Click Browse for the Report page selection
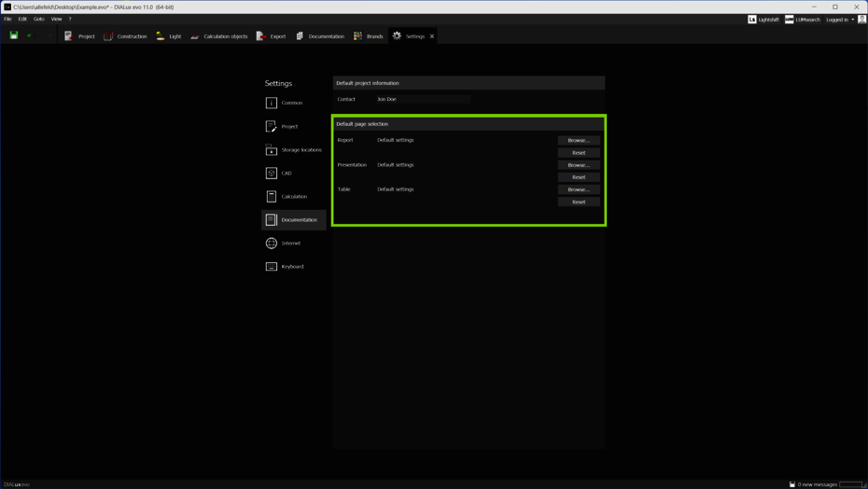The image size is (868, 489). click(x=579, y=140)
